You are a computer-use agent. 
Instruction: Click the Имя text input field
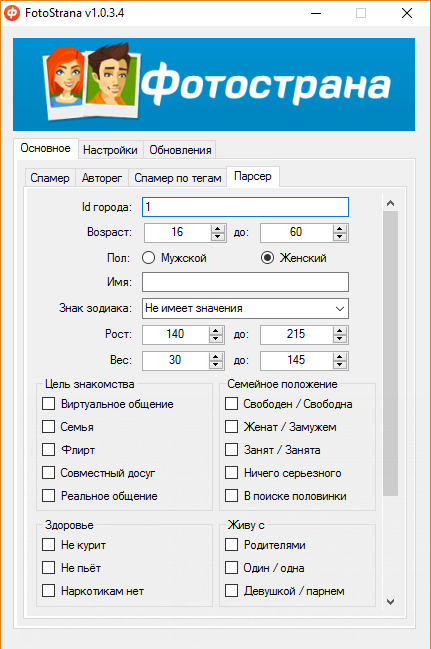tap(245, 282)
